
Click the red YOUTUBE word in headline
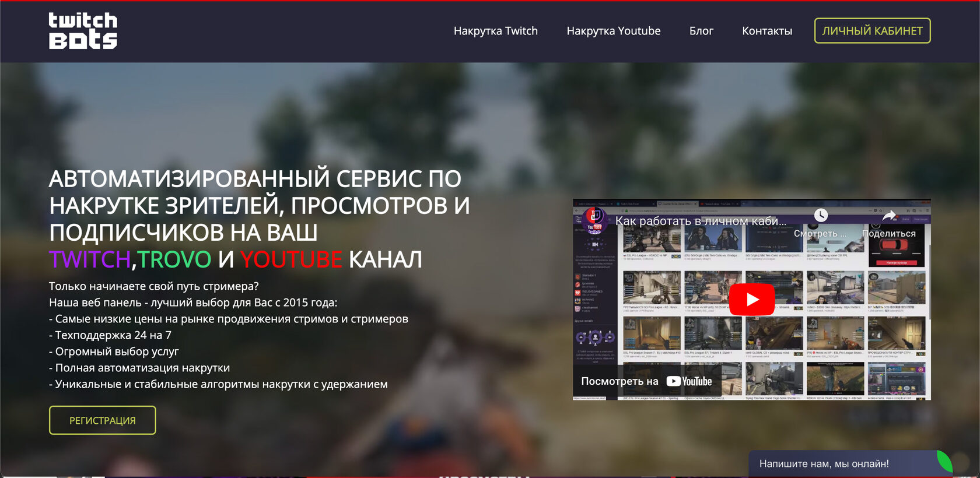coord(291,259)
